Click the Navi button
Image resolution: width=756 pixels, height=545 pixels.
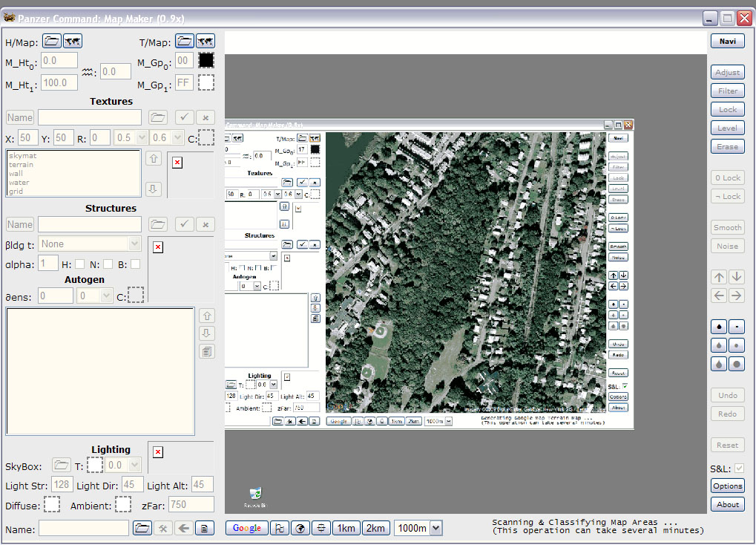click(728, 42)
